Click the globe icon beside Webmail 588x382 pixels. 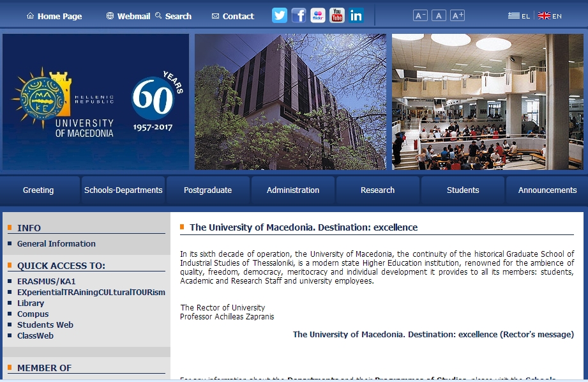(x=110, y=16)
